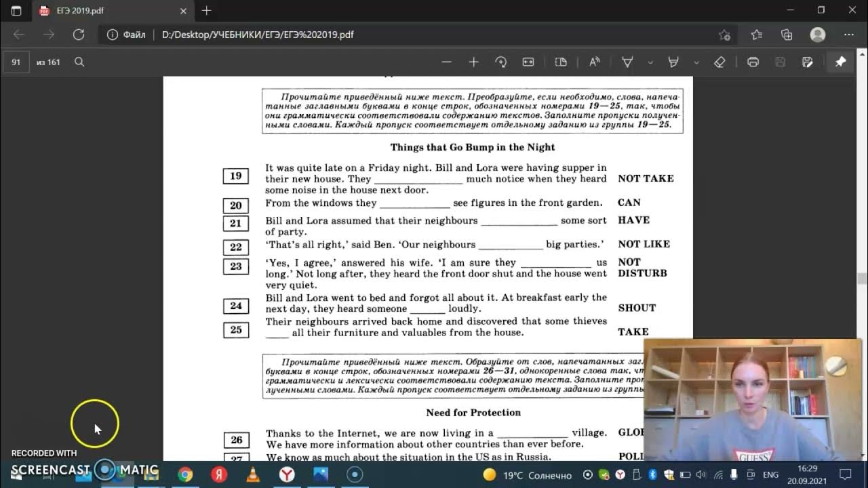Click the question number 25 box
The height and width of the screenshot is (488, 868).
pos(235,330)
